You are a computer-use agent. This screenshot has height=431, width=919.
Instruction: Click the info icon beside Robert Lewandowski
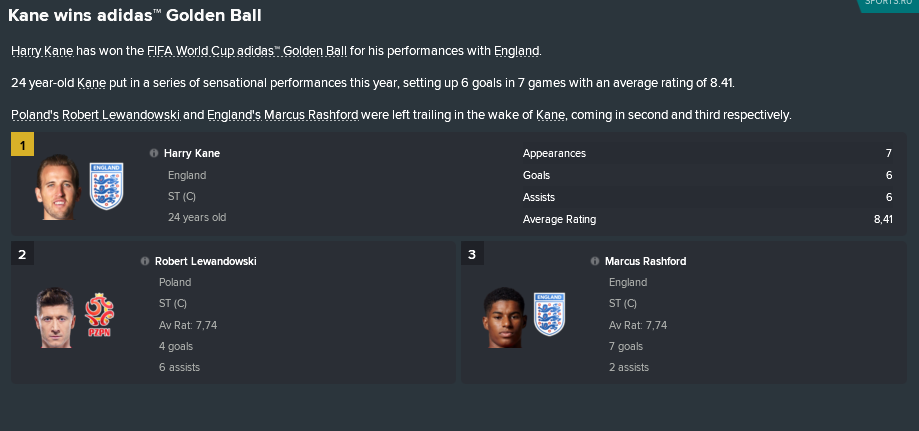(145, 261)
